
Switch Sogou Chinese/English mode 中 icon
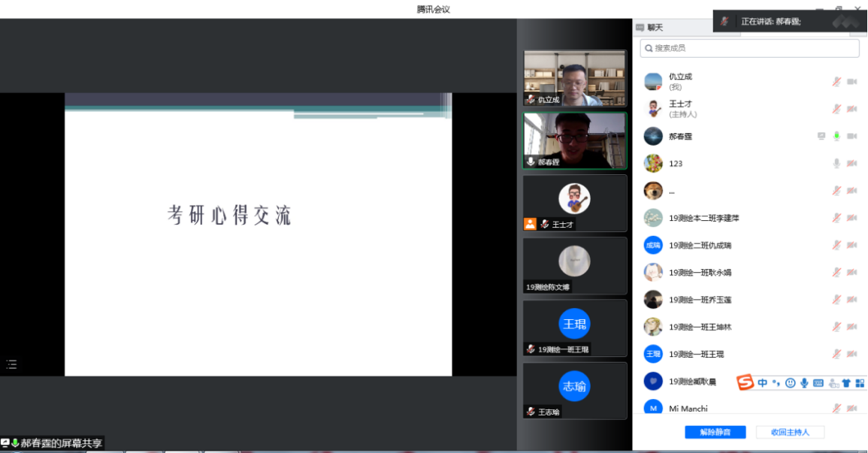762,383
